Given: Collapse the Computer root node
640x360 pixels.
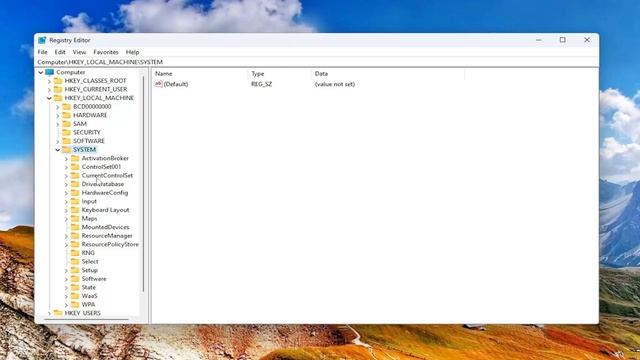Looking at the screenshot, I should 41,73.
